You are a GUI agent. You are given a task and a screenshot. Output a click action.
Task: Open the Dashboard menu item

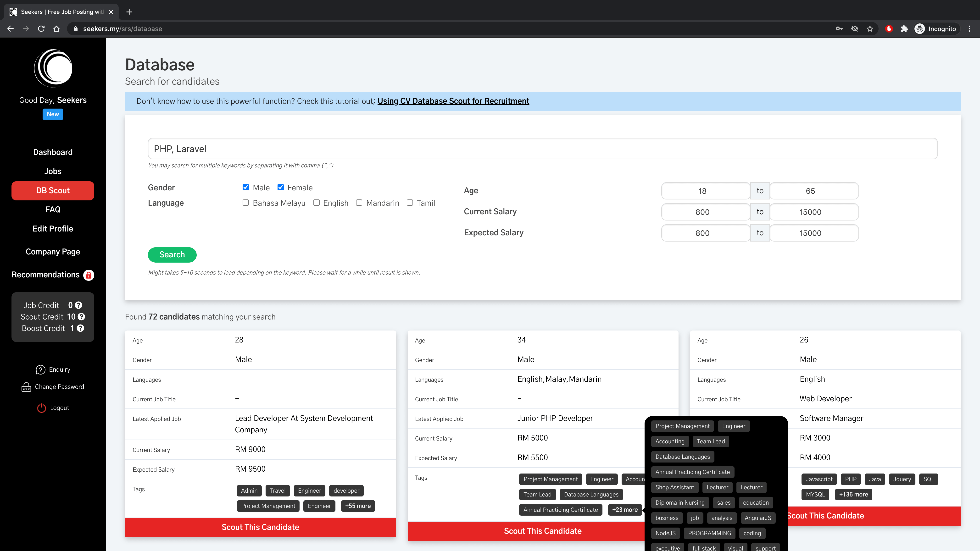coord(53,152)
